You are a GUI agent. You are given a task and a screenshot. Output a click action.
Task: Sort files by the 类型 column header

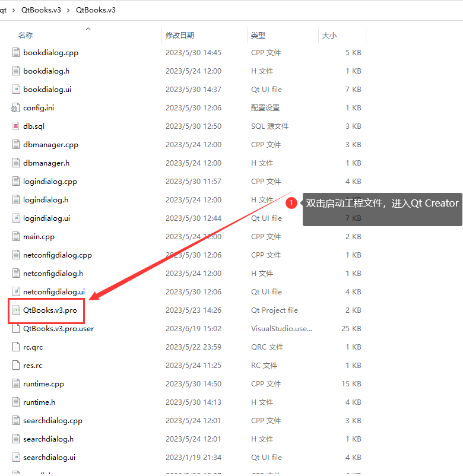258,35
